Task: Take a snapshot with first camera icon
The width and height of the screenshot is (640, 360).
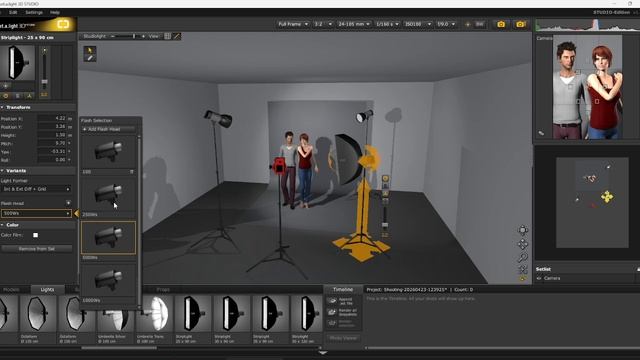Action: pyautogui.click(x=501, y=24)
